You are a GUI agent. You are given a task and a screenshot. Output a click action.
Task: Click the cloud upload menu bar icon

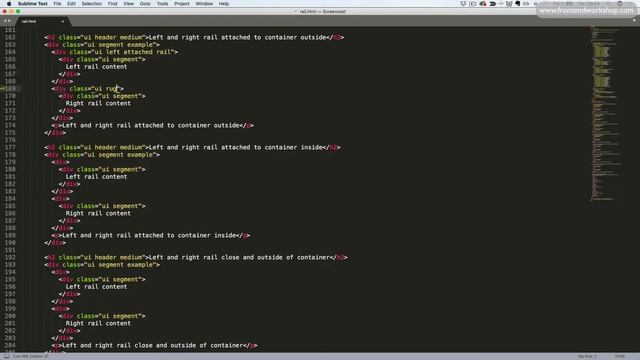pyautogui.click(x=483, y=4)
